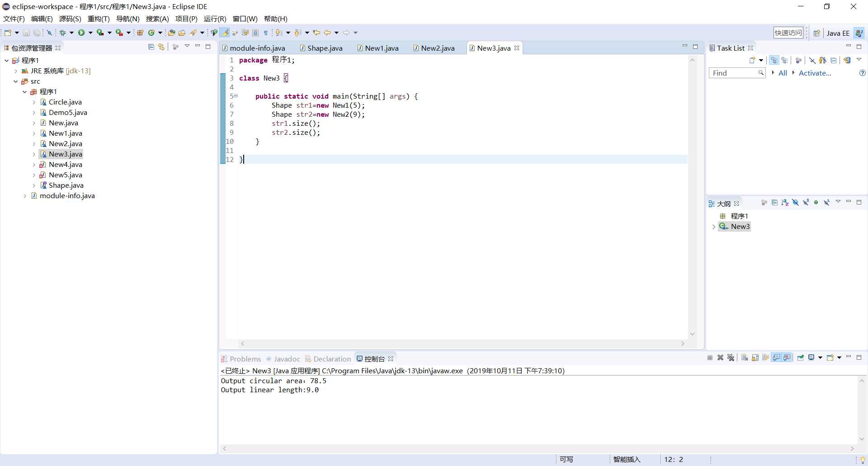Screen dimensions: 868x466
Task: Open the 源码(S) menu
Action: pyautogui.click(x=70, y=19)
